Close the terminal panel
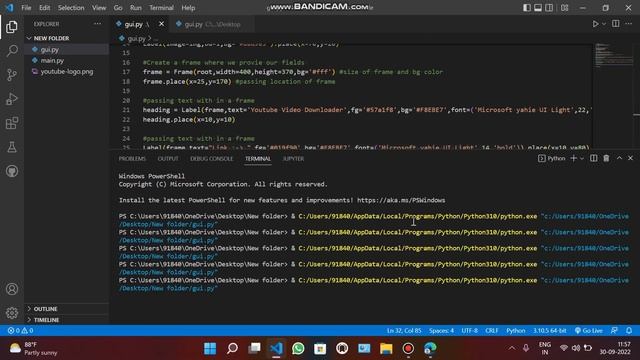 pyautogui.click(x=630, y=158)
